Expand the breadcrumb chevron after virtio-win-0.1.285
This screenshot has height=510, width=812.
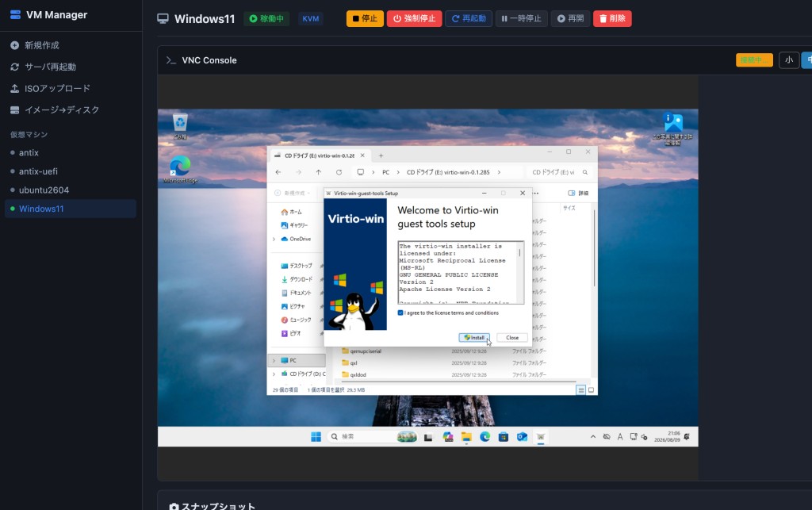pos(499,172)
